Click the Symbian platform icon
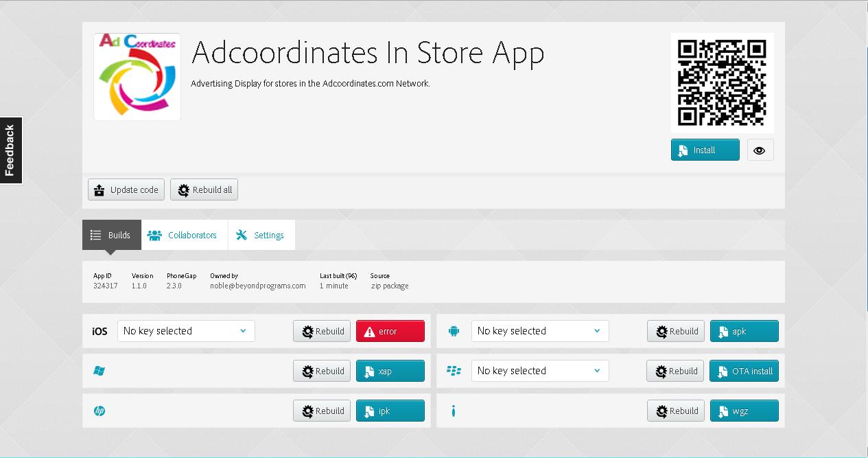Screen dimensions: 868x458 click(x=454, y=411)
